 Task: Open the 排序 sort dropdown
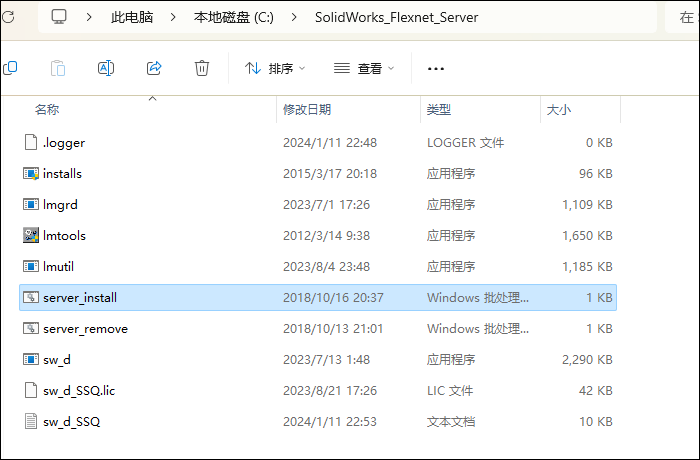click(275, 68)
